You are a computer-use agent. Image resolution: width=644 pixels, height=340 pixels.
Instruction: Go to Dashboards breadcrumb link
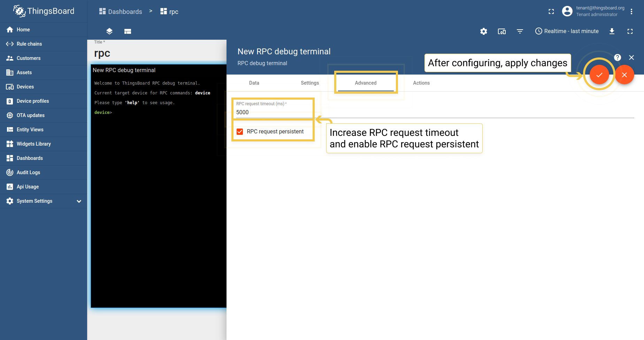click(x=121, y=11)
